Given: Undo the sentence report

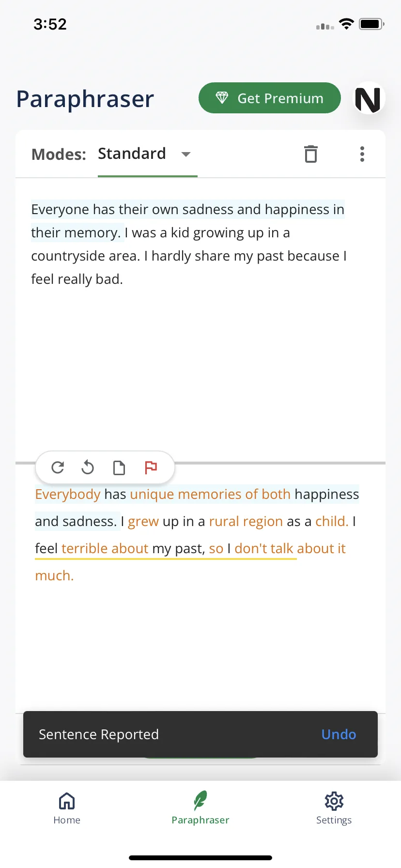Looking at the screenshot, I should (x=339, y=734).
